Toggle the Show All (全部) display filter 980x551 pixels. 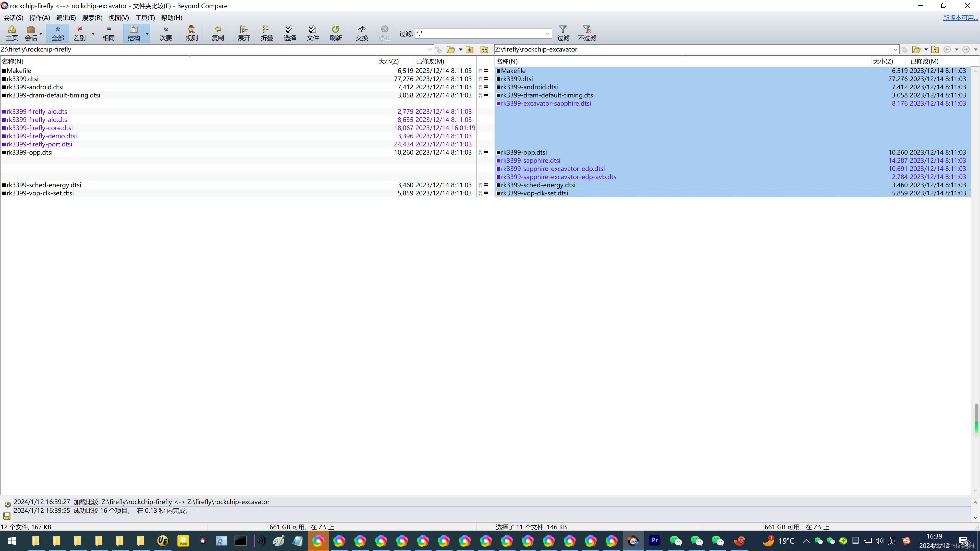tap(58, 33)
